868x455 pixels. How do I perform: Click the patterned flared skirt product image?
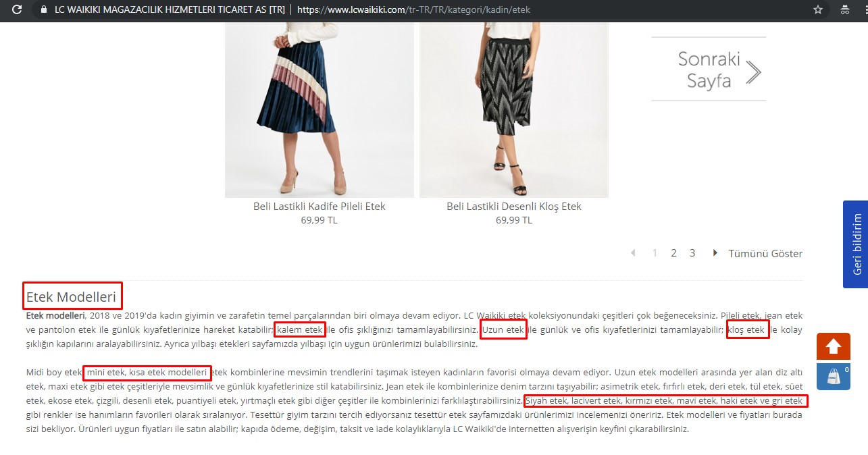(x=514, y=109)
